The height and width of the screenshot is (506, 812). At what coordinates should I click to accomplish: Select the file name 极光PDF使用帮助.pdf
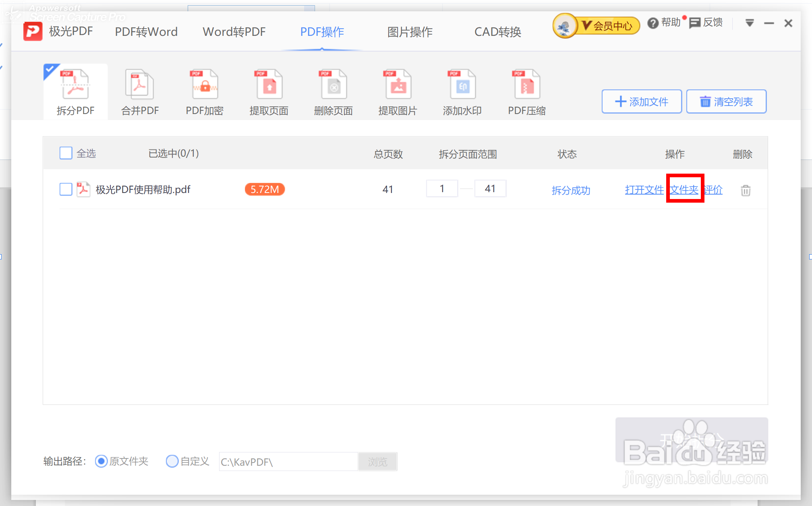[x=143, y=189]
